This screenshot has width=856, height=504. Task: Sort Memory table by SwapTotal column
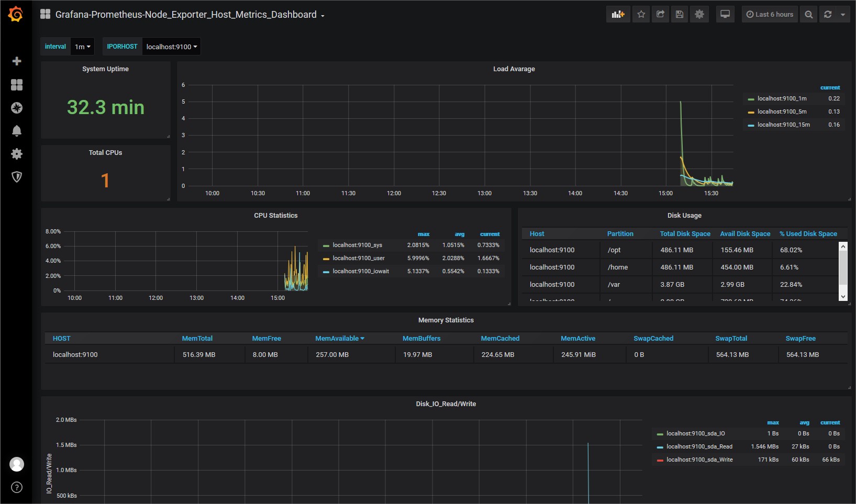point(731,339)
